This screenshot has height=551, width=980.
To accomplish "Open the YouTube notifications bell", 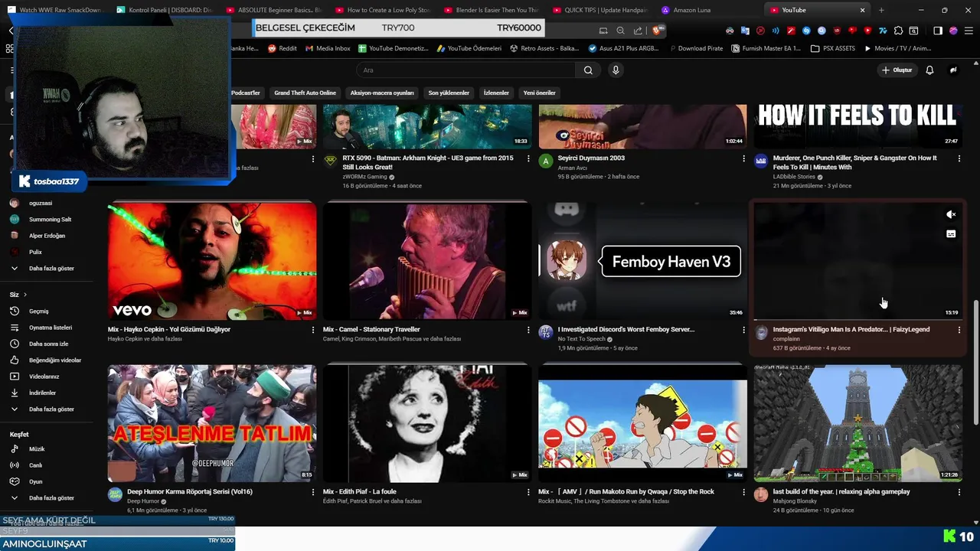I will point(929,70).
